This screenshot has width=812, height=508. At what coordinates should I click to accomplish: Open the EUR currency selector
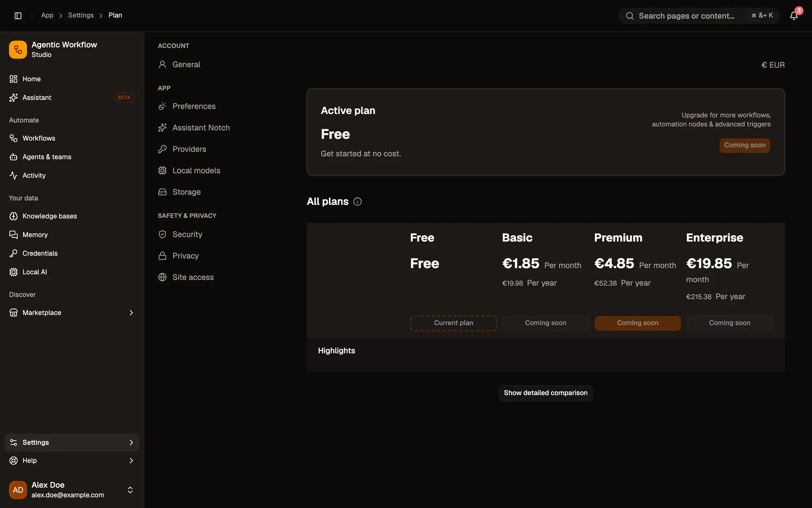coord(773,65)
